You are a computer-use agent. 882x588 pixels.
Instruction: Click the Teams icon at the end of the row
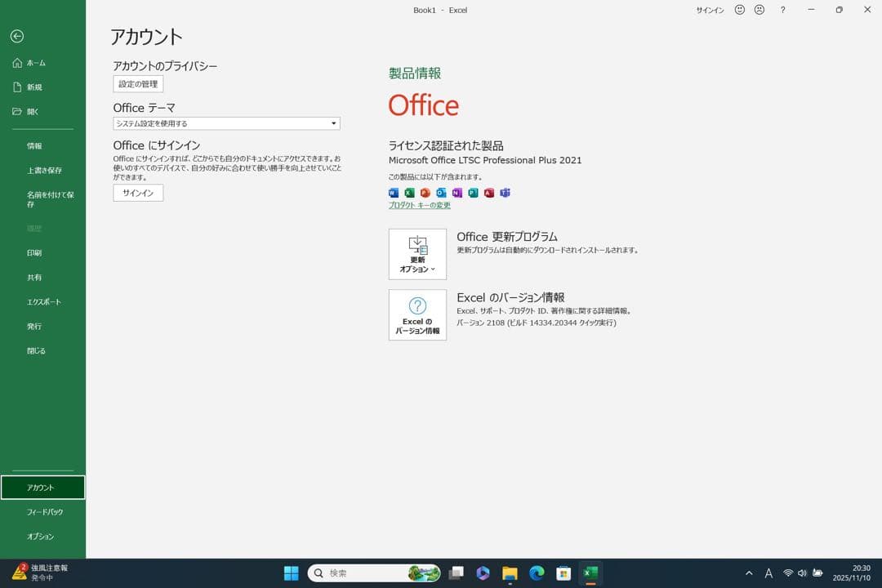(x=505, y=193)
